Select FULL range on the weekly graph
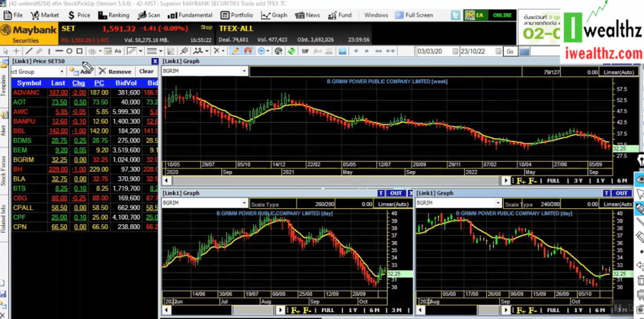644x319 pixels. [x=553, y=181]
